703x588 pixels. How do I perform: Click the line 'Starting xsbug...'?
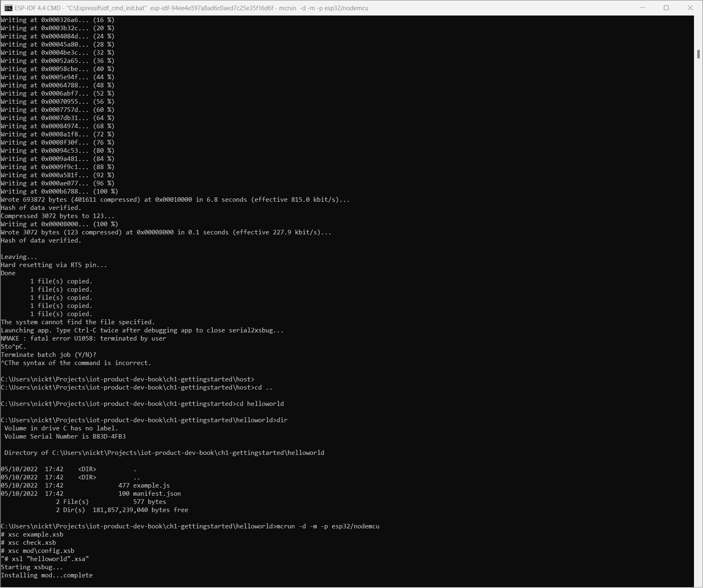pos(32,567)
